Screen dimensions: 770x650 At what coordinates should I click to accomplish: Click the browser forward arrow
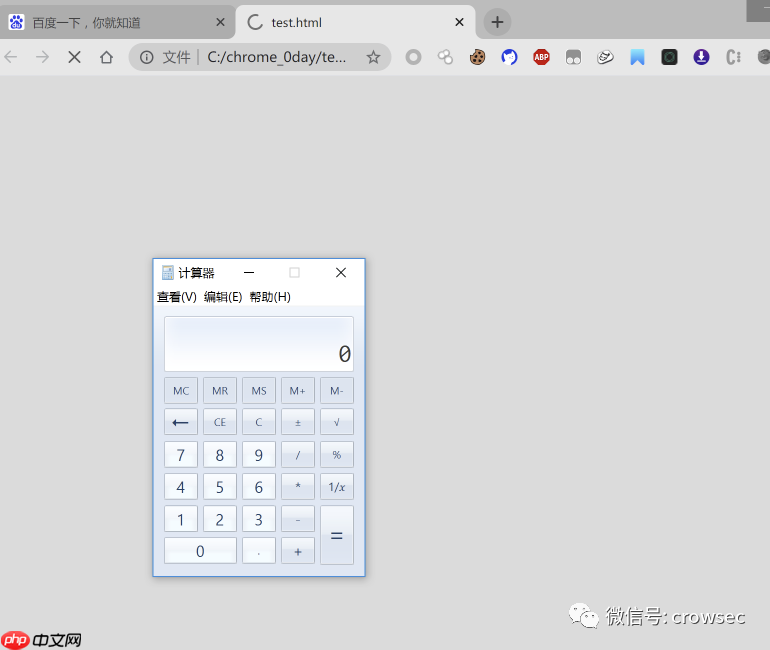(43, 57)
